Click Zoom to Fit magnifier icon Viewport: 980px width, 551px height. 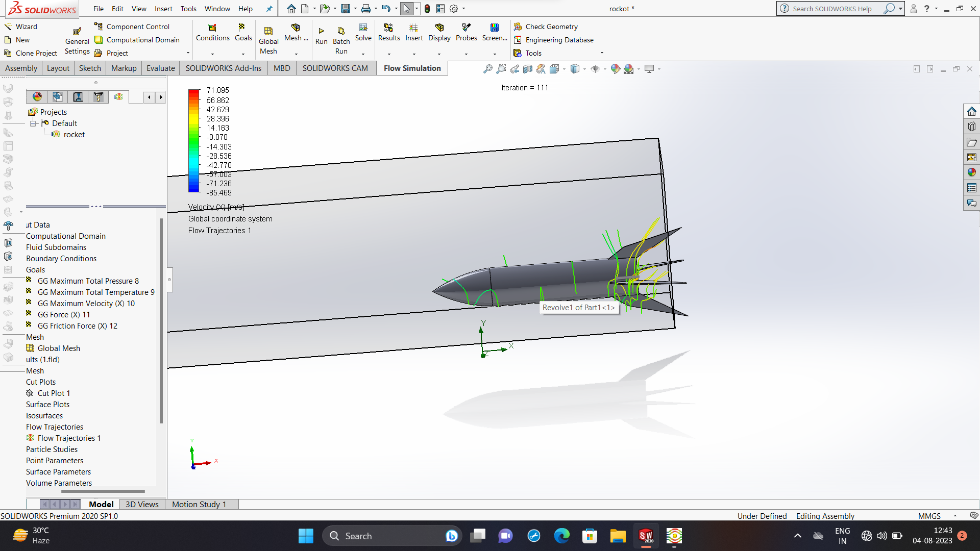point(488,69)
